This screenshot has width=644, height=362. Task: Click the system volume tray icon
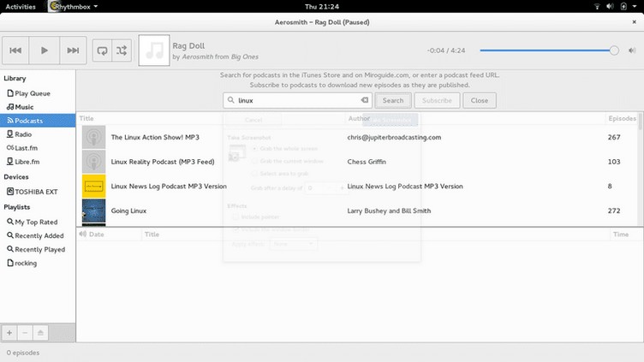point(611,7)
